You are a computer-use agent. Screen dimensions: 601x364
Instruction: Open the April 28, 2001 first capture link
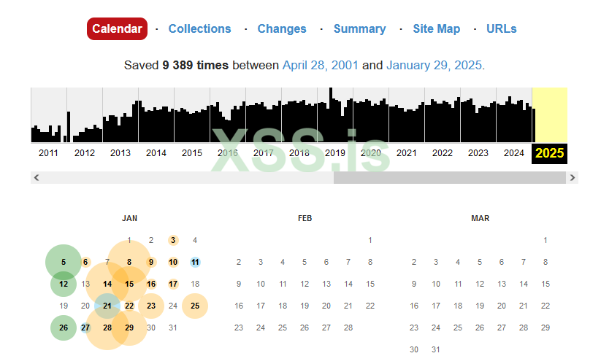(x=321, y=66)
